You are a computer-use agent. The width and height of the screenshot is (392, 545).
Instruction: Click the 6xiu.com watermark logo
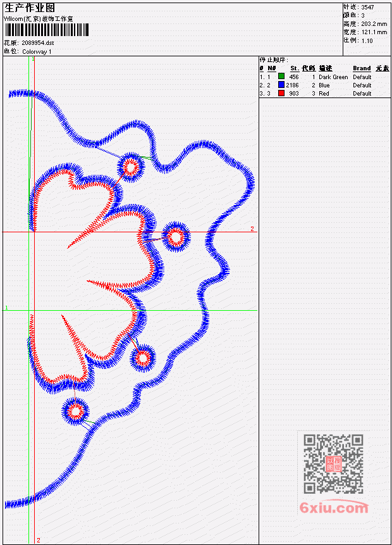pyautogui.click(x=334, y=507)
